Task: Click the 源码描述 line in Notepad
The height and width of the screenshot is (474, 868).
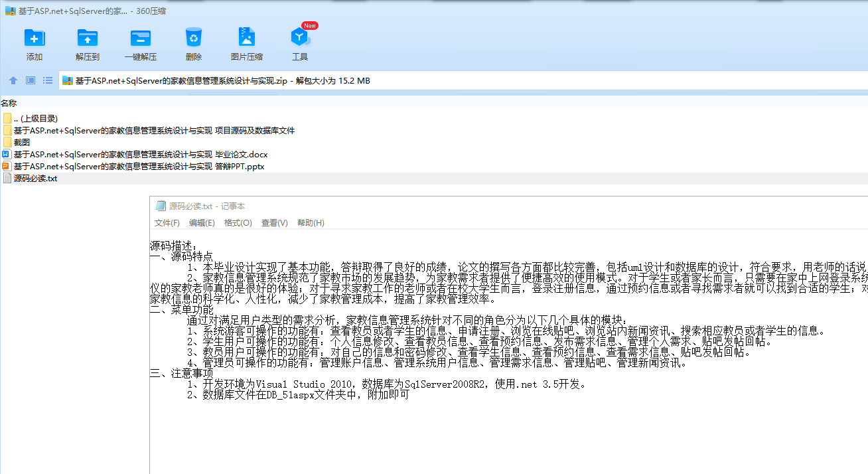Action: click(174, 246)
